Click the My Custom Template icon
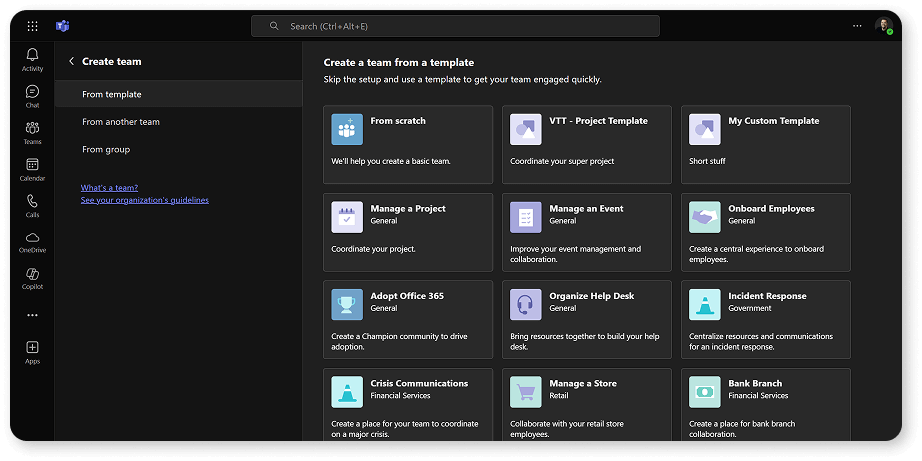The width and height of the screenshot is (922, 461). click(x=704, y=129)
